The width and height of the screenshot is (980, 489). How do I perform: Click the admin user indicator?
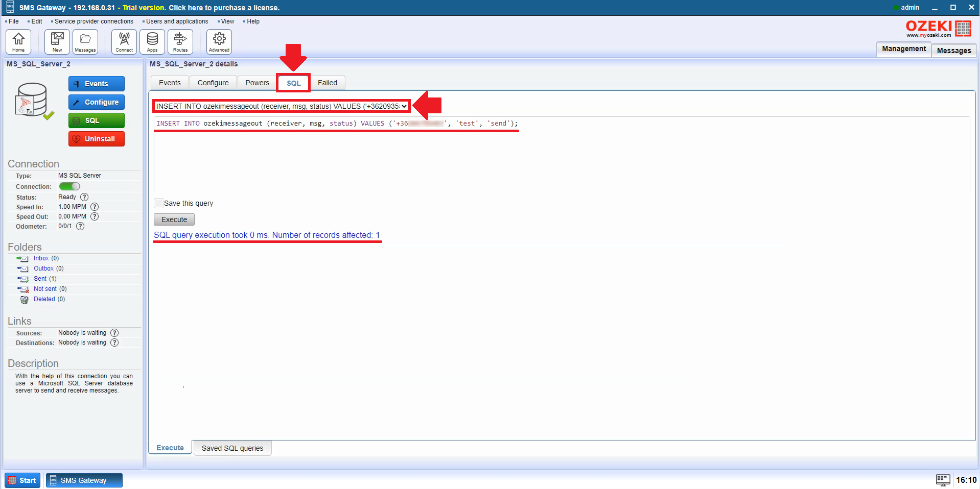coord(906,8)
